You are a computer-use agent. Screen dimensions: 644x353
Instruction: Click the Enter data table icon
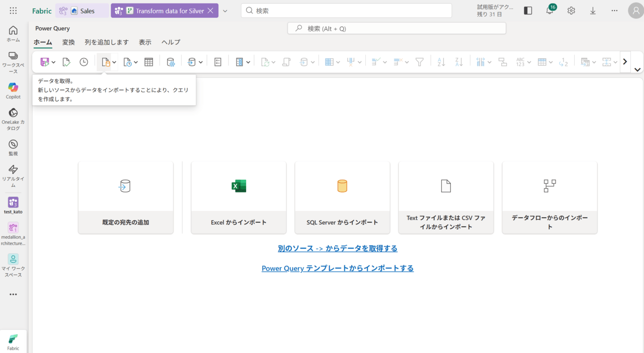click(x=148, y=62)
